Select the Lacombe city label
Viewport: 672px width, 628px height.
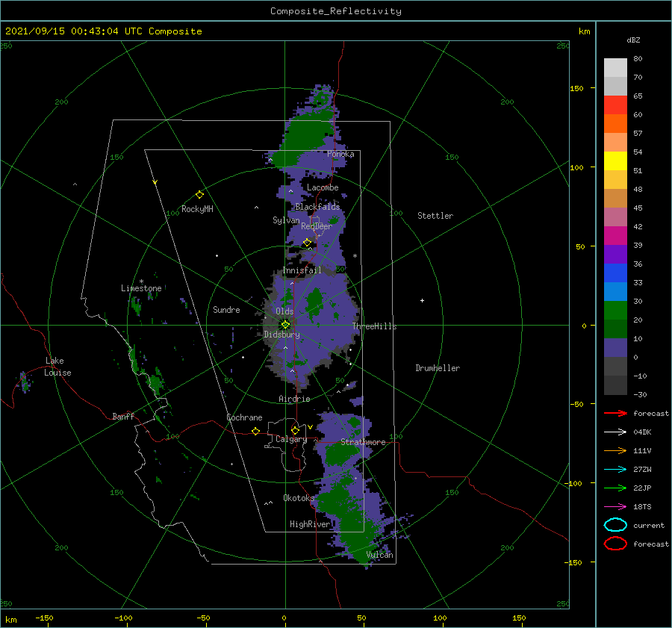coord(323,187)
